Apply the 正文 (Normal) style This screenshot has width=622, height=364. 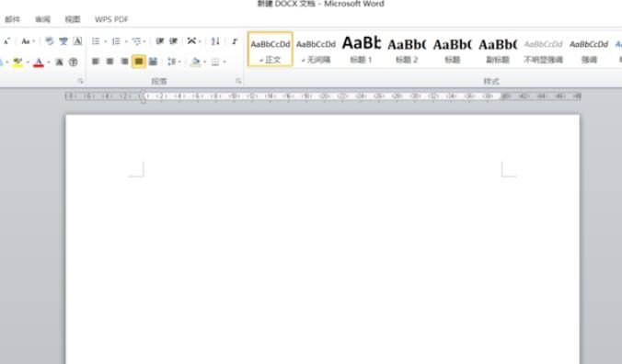pos(271,50)
